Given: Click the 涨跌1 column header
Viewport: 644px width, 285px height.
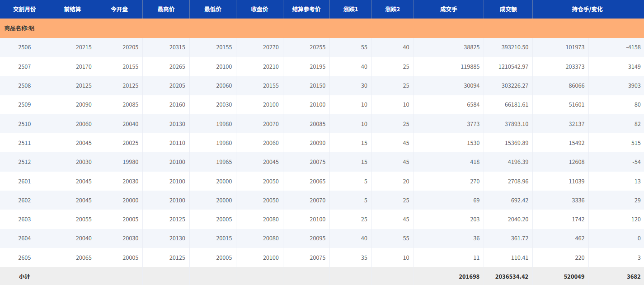Looking at the screenshot, I should click(x=351, y=9).
